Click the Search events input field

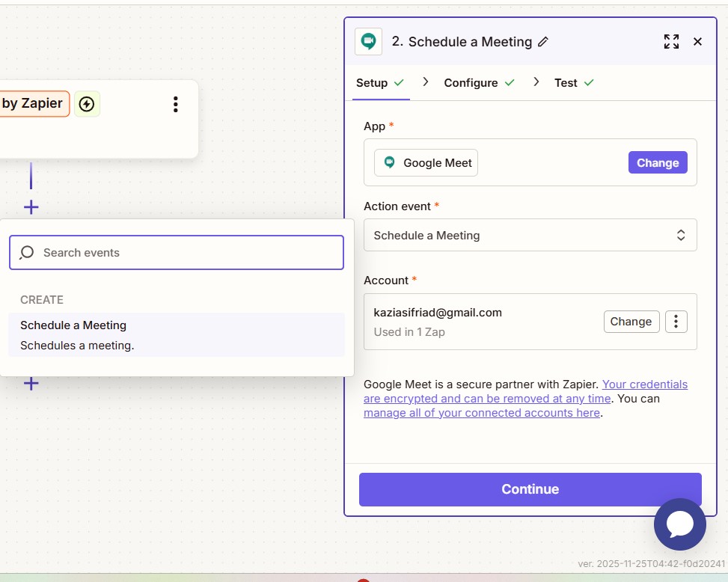187,253
